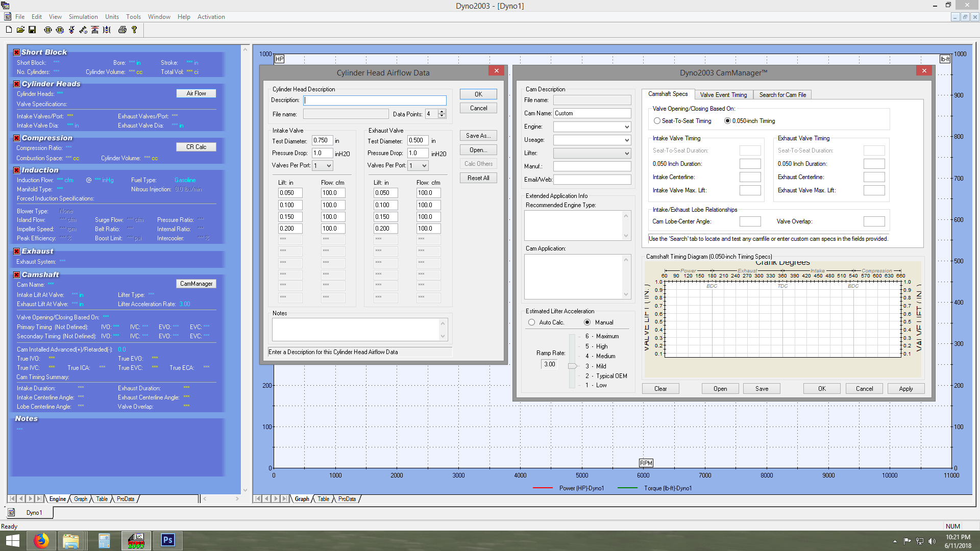
Task: Expand the Engine dropdown in CamManager
Action: [627, 127]
